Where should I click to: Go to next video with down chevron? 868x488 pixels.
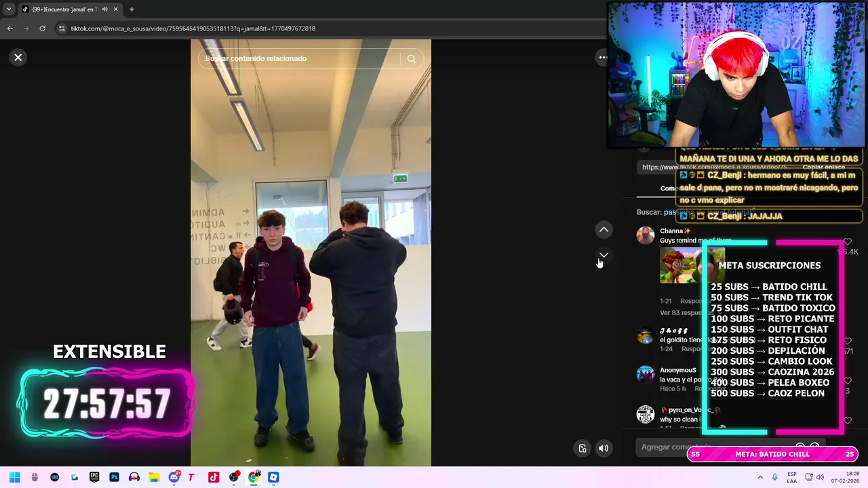pyautogui.click(x=604, y=256)
